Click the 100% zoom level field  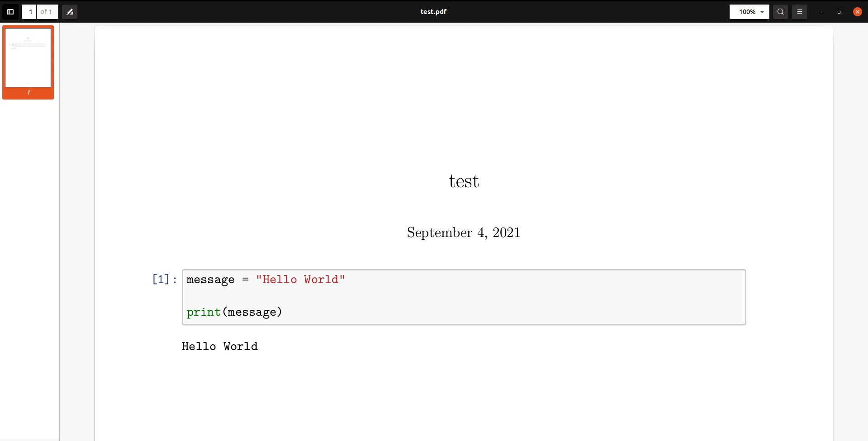(x=747, y=12)
